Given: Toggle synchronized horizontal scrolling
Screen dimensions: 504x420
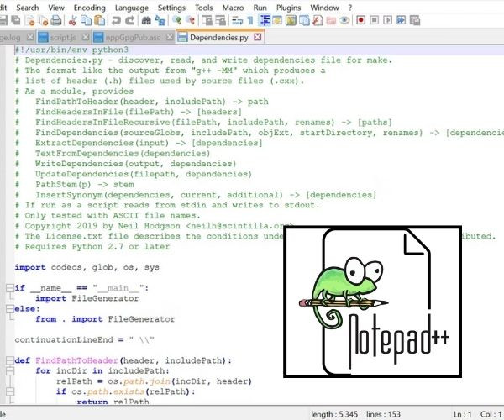Looking at the screenshot, I should pos(220,20).
